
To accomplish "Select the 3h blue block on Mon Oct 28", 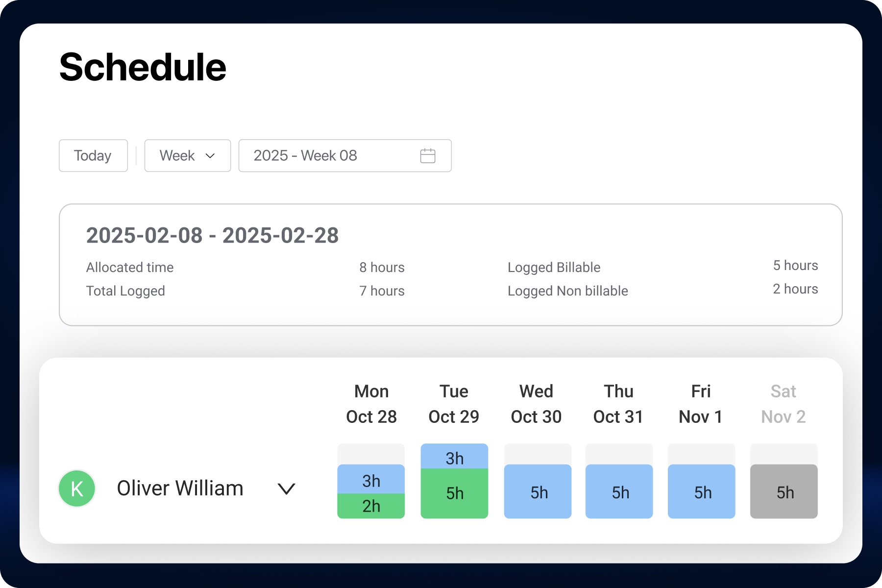I will pos(370,481).
